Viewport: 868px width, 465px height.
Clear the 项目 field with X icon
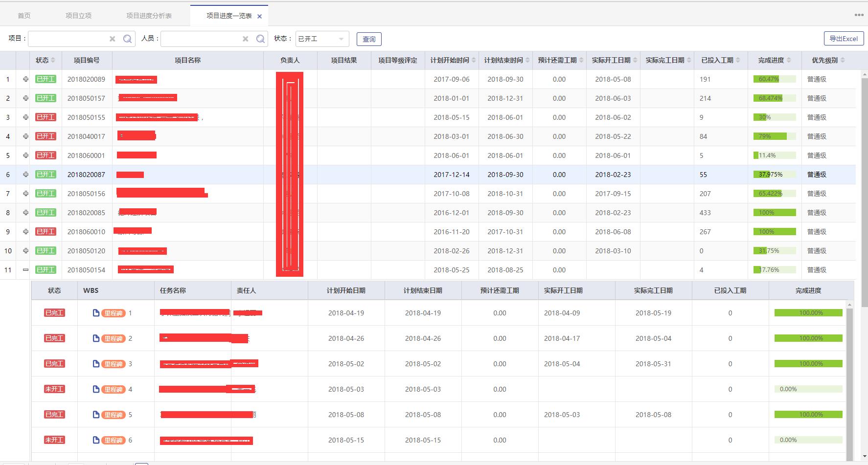click(x=113, y=39)
